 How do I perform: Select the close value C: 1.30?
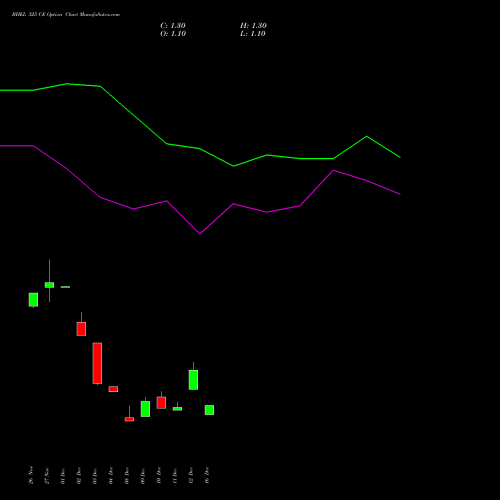173,26
